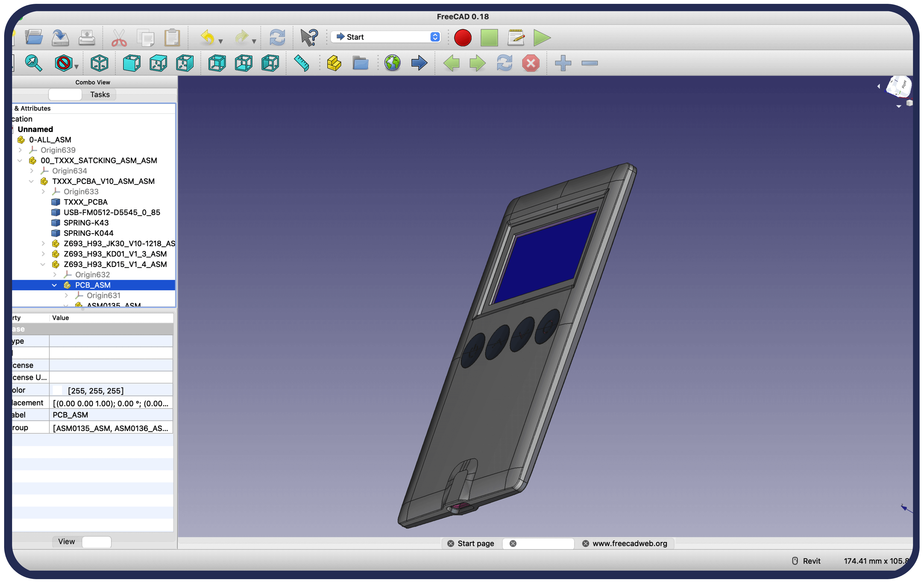Switch to the www.freecadweb.org tab
Image resolution: width=924 pixels, height=583 pixels.
click(630, 543)
